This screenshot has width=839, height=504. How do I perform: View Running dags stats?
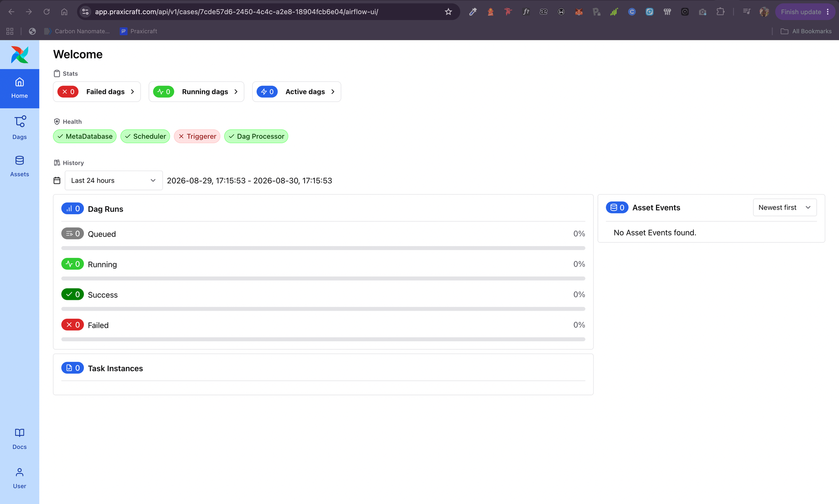(x=196, y=91)
